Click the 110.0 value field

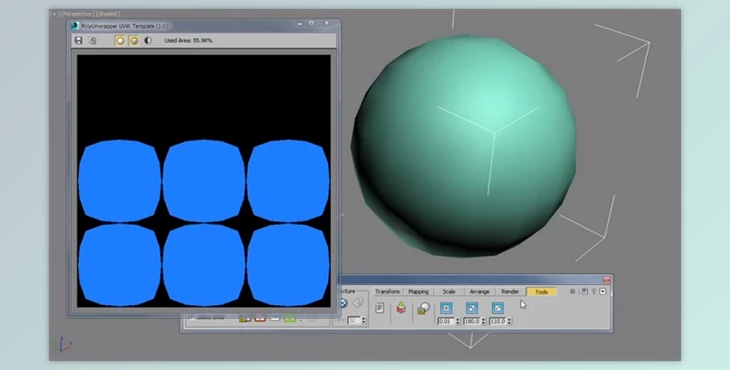click(497, 321)
